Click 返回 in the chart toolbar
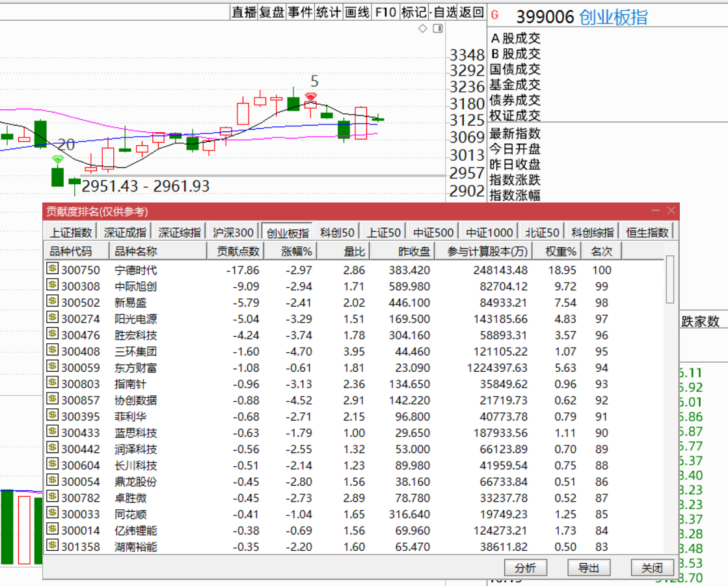728x586 pixels. (472, 12)
